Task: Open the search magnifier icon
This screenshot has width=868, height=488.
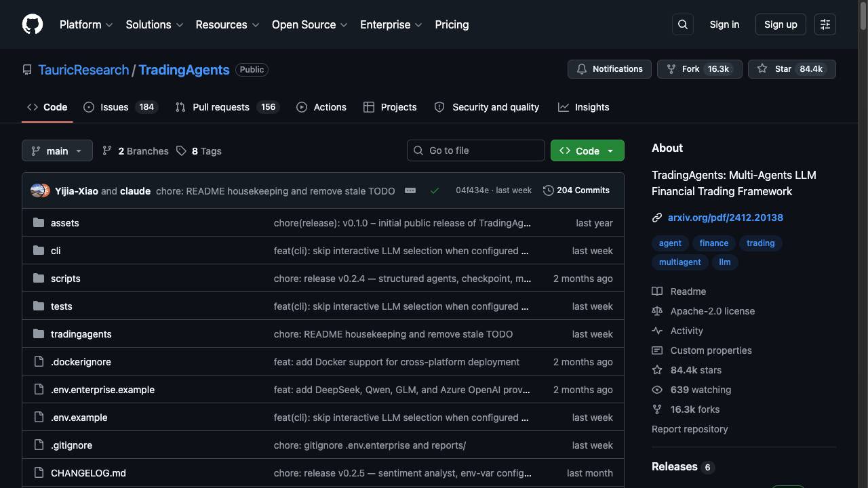Action: [683, 24]
